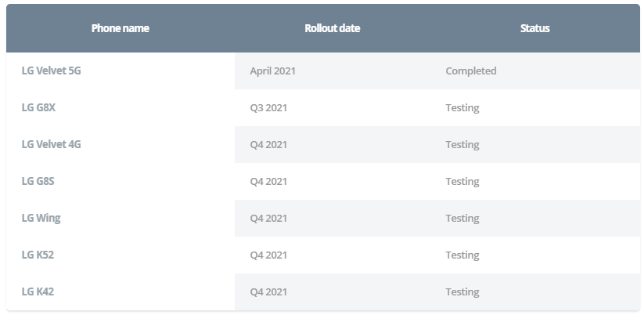Viewport: 644px width, 315px height.
Task: Click the April 2021 rollout date cell
Action: (x=273, y=71)
